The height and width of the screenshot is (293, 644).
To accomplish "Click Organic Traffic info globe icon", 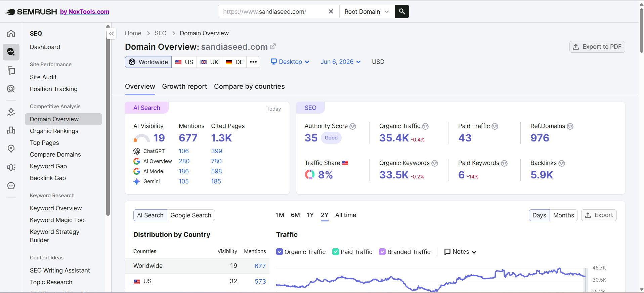I will click(425, 126).
